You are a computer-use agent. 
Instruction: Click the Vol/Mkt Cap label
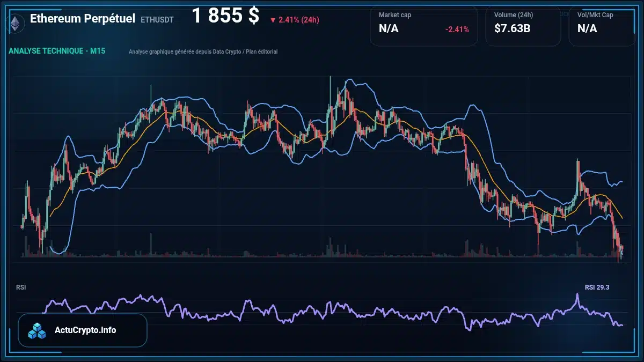pyautogui.click(x=595, y=15)
